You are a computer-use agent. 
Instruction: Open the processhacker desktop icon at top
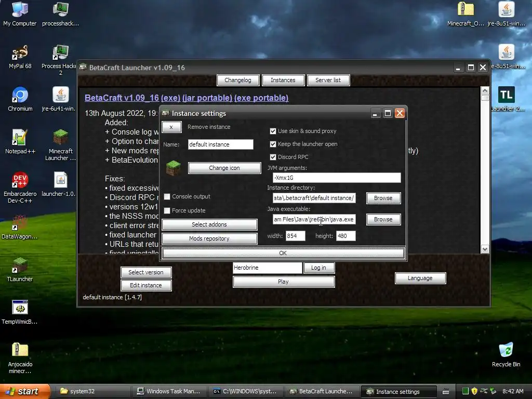click(60, 14)
